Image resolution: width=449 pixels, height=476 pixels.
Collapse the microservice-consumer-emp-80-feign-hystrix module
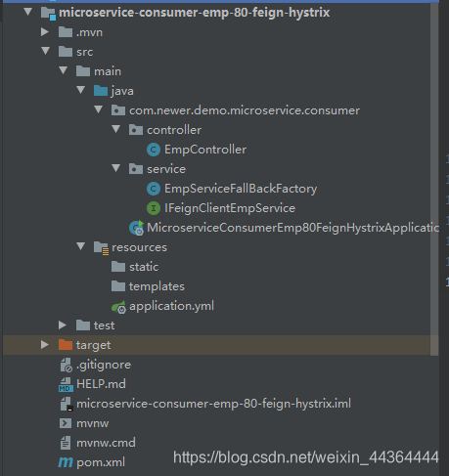(28, 13)
